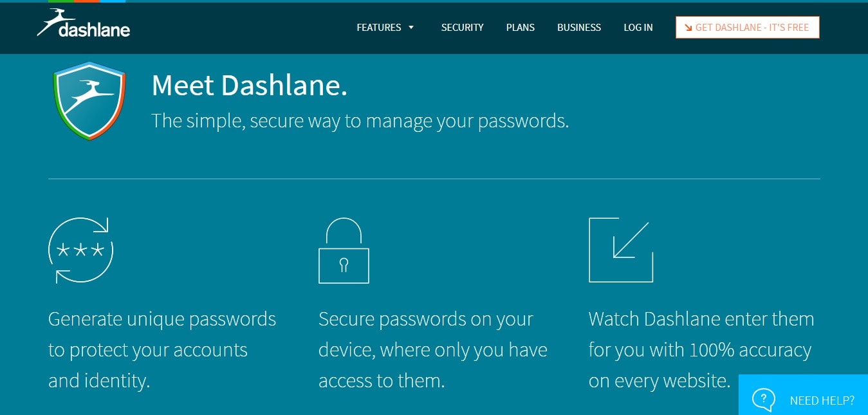The width and height of the screenshot is (868, 415).
Task: Open the Business menu item
Action: tap(579, 28)
